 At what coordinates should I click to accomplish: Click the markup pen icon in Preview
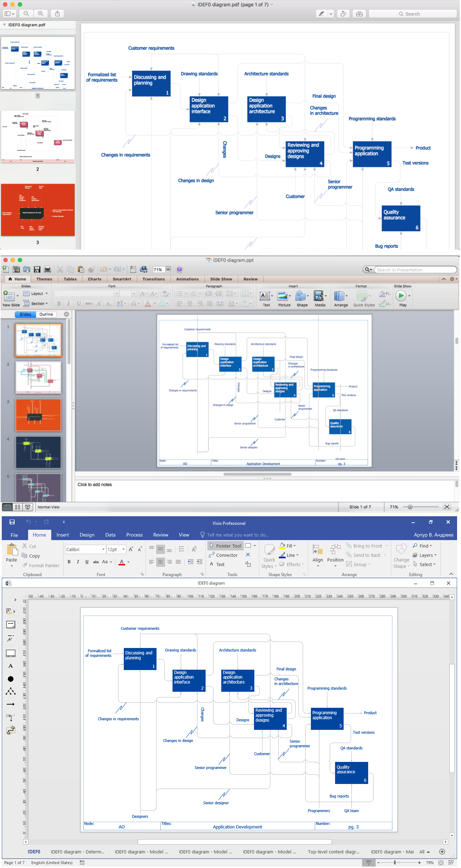point(322,14)
